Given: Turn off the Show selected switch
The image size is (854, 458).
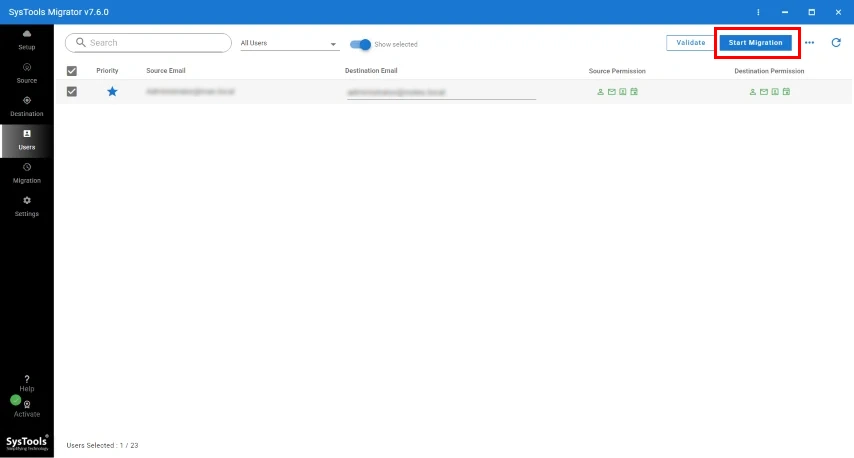Looking at the screenshot, I should (360, 44).
